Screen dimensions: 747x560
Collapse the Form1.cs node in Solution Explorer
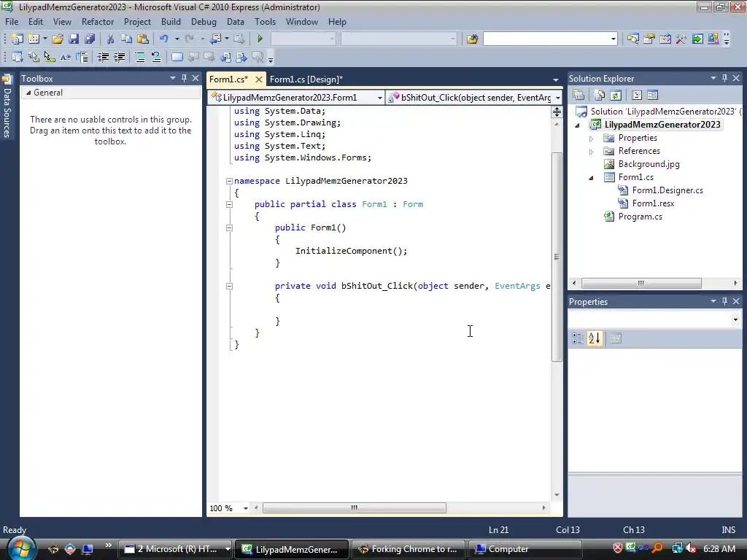(x=591, y=178)
